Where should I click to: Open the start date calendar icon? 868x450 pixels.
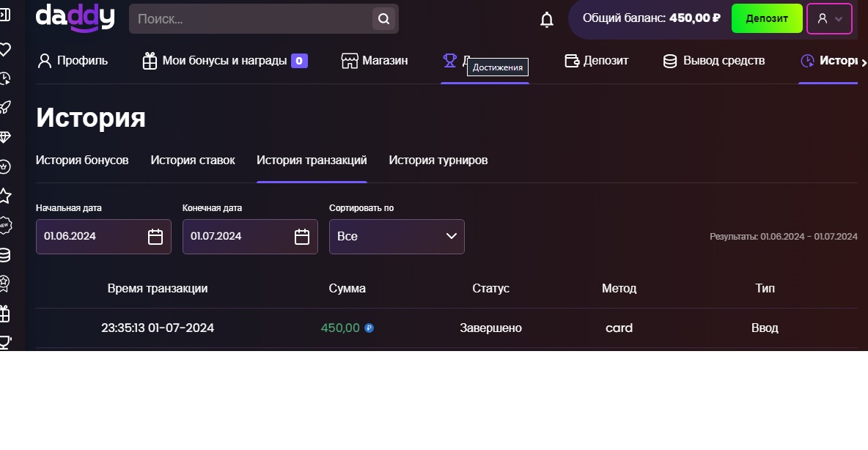coord(155,237)
